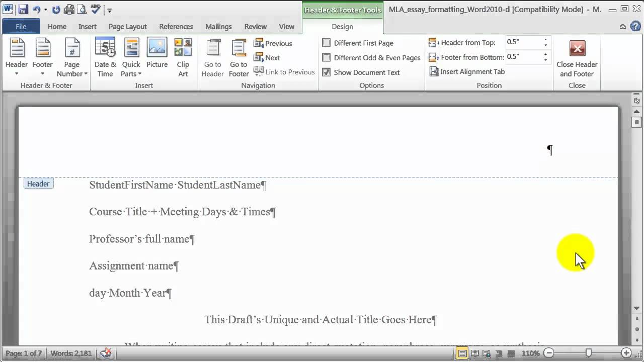The height and width of the screenshot is (362, 644).
Task: Click the zoom slider handle
Action: coord(589,353)
